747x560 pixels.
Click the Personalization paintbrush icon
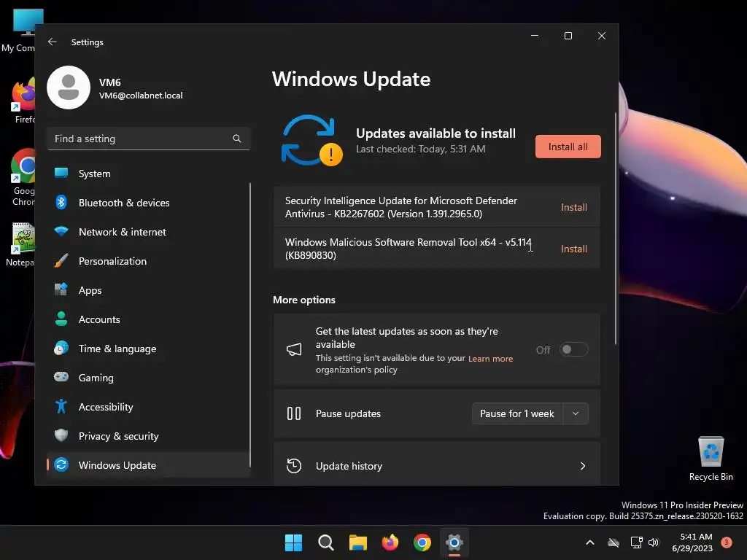[61, 260]
